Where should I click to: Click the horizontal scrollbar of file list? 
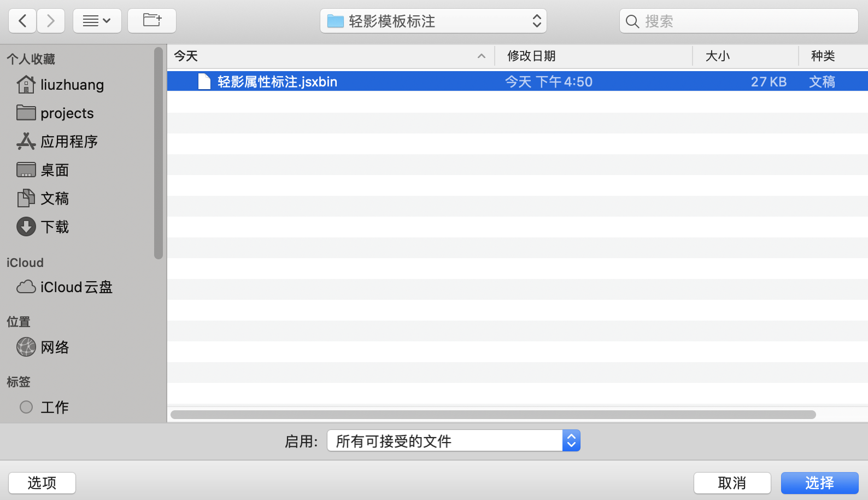[493, 415]
